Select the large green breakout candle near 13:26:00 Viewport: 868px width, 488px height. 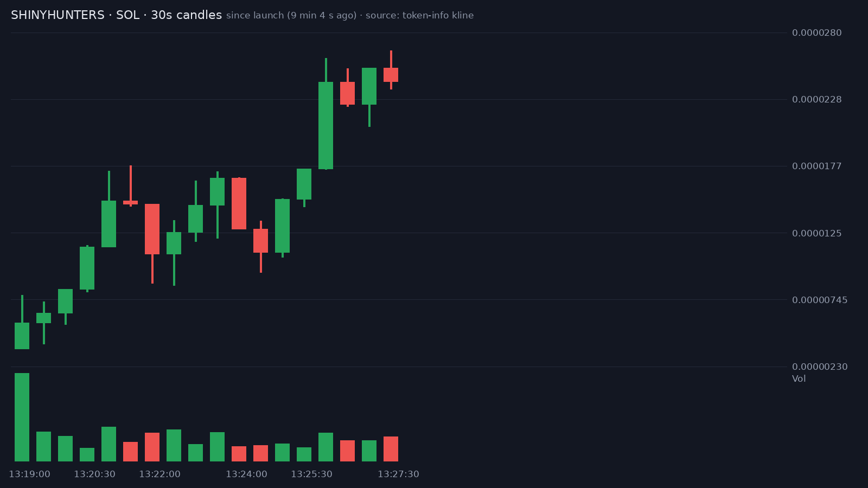point(325,125)
